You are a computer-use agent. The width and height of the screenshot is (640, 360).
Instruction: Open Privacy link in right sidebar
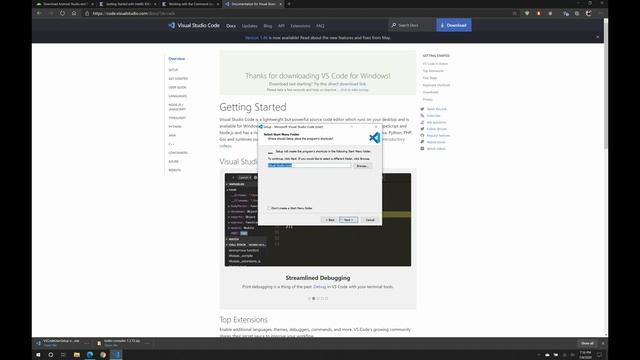pyautogui.click(x=427, y=100)
